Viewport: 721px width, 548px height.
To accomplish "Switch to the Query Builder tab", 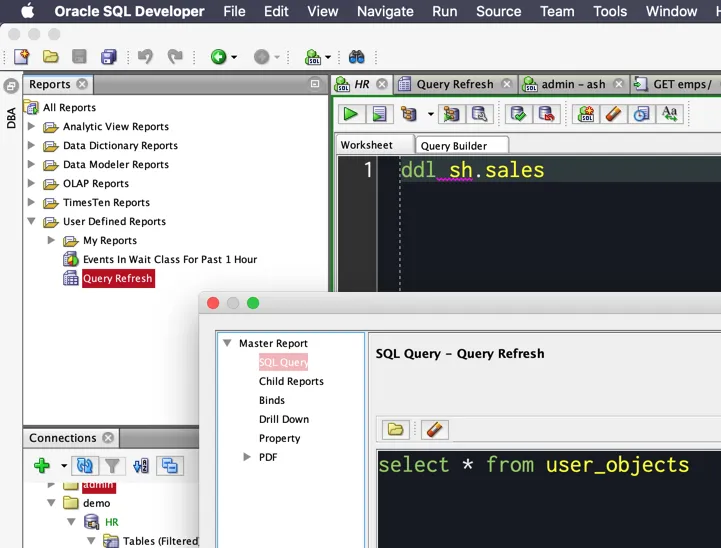I will [x=454, y=146].
